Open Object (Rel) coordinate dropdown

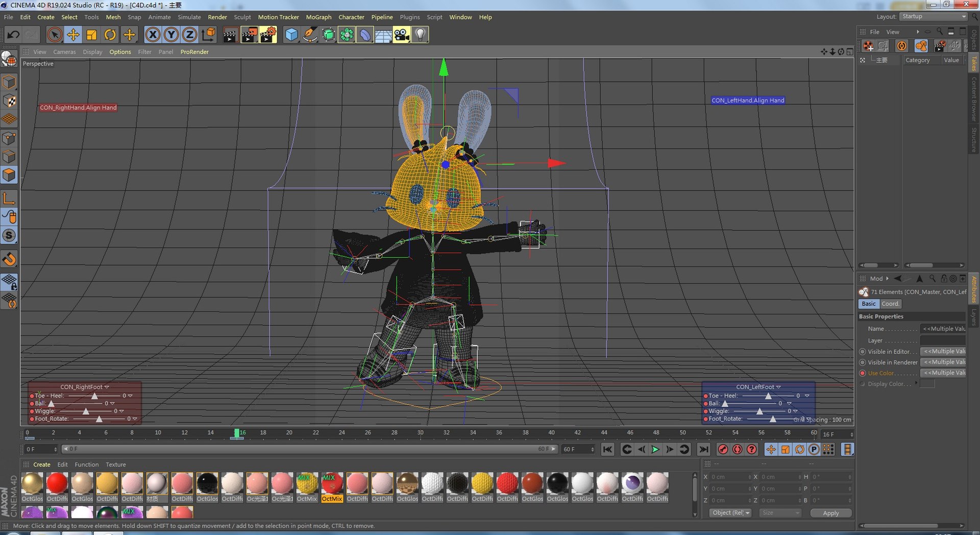tap(730, 513)
